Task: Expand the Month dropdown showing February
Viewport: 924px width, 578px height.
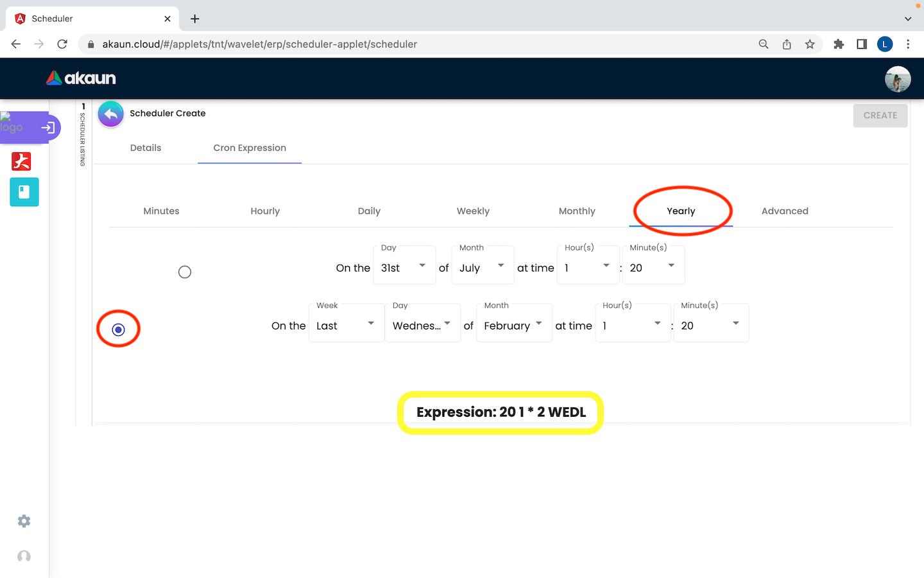Action: click(513, 325)
